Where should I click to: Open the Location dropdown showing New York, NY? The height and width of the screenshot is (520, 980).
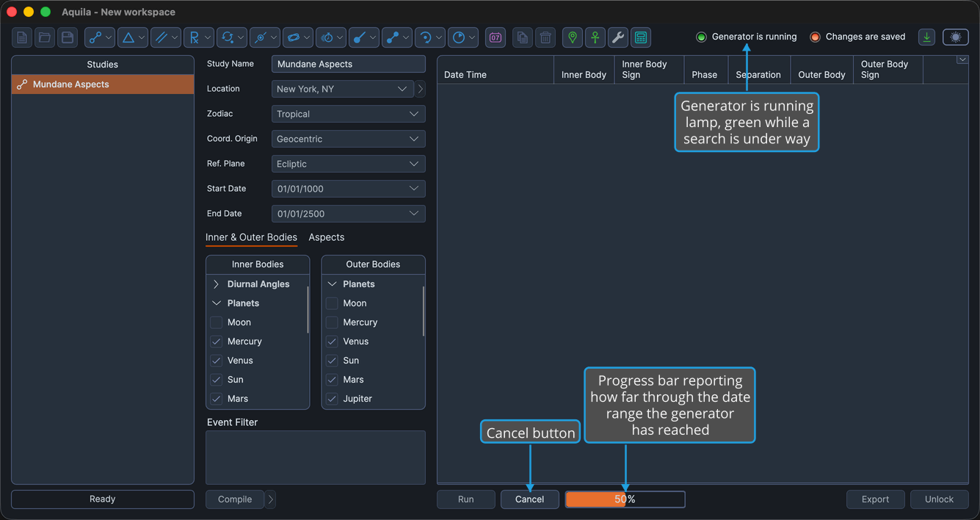(343, 89)
